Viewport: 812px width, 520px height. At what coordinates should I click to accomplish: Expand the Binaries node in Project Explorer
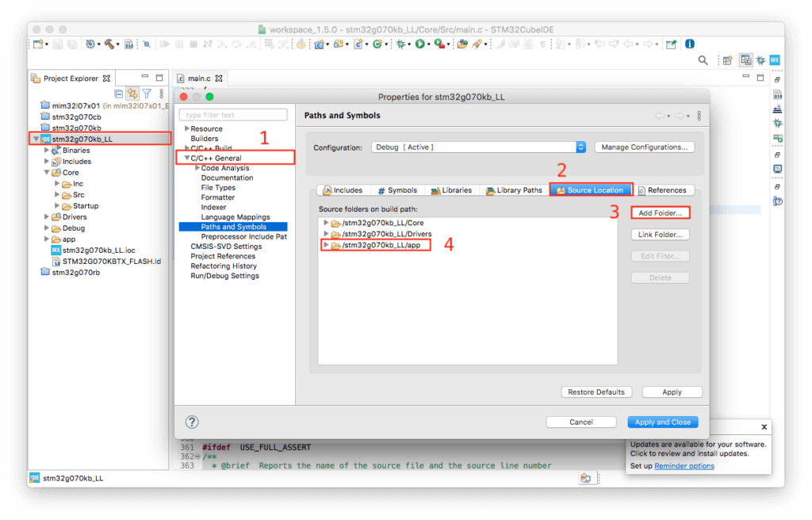coord(47,150)
